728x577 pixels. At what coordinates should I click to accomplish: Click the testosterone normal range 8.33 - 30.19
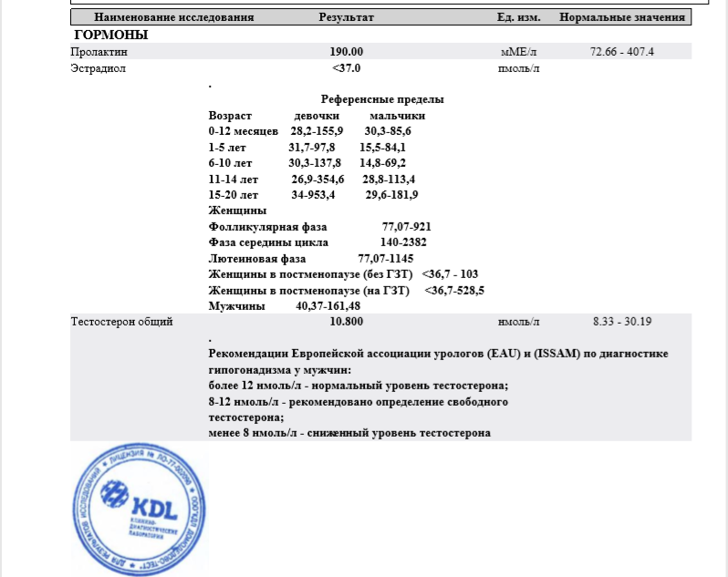point(622,322)
